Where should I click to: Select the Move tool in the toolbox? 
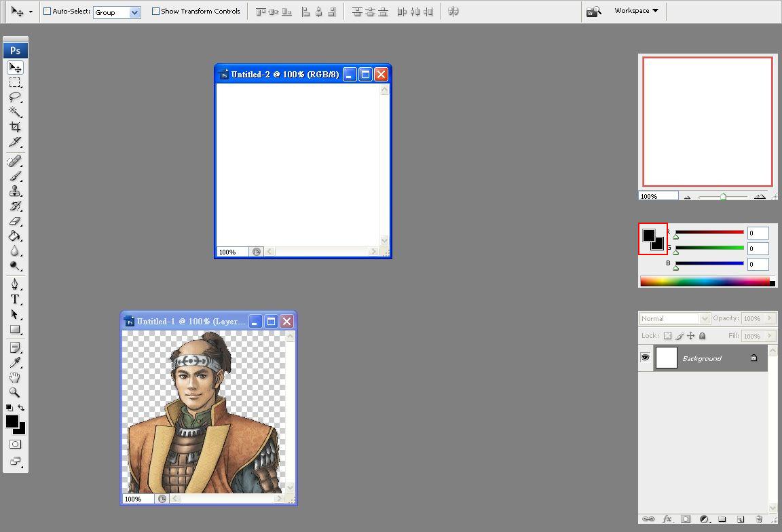pyautogui.click(x=15, y=67)
